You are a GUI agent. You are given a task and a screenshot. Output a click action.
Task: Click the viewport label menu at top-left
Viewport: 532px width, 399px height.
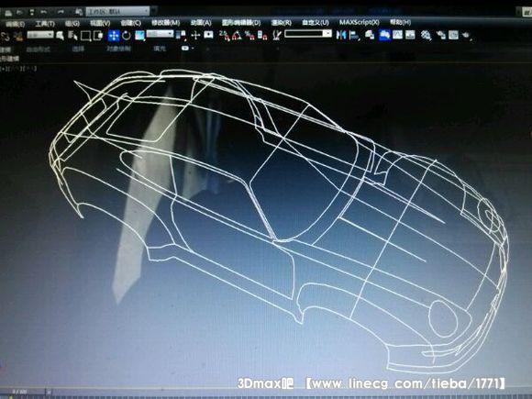click(x=18, y=68)
